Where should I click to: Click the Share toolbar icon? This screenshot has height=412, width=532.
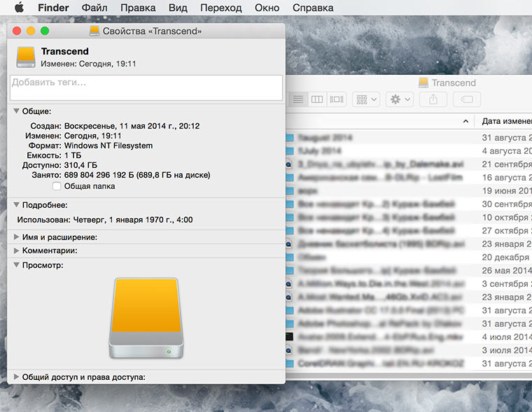(433, 99)
